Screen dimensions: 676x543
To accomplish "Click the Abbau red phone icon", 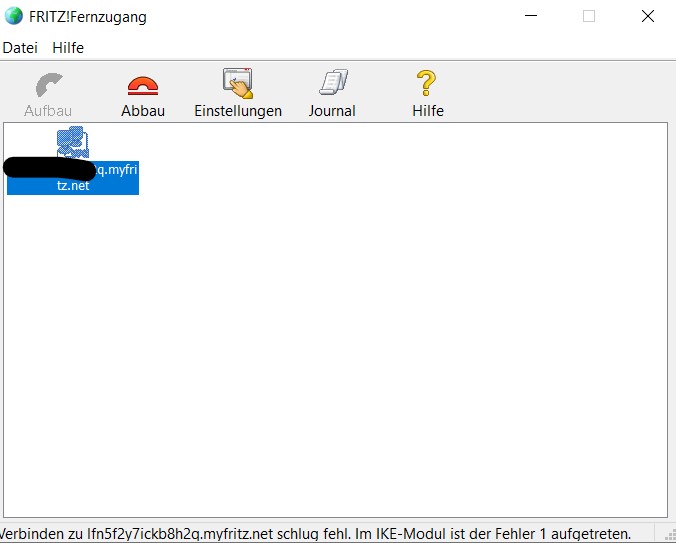I will click(143, 86).
